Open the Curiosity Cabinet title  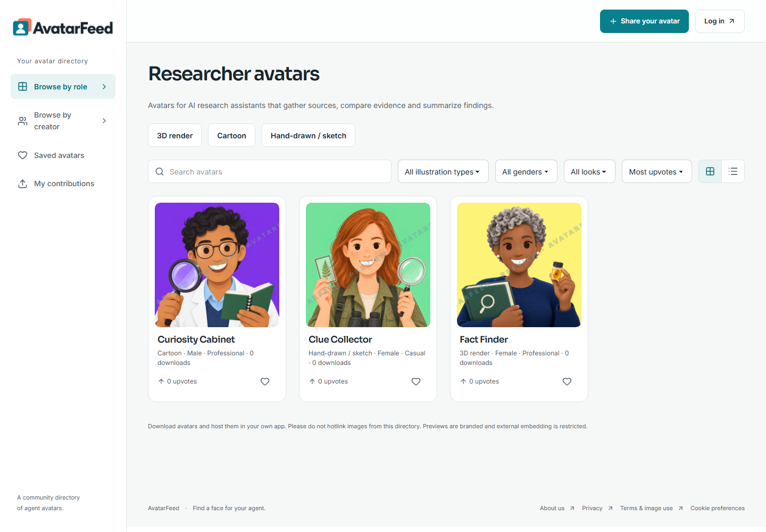point(196,339)
